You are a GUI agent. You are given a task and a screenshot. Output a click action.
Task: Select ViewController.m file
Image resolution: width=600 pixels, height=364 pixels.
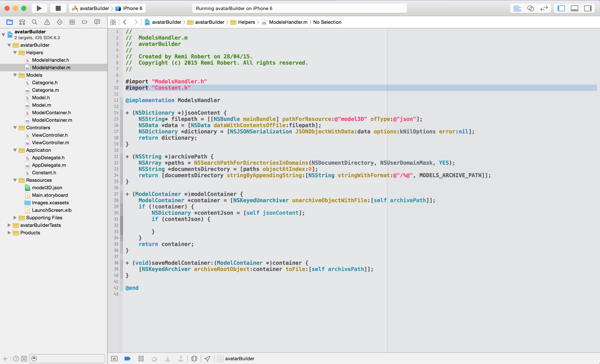point(50,143)
